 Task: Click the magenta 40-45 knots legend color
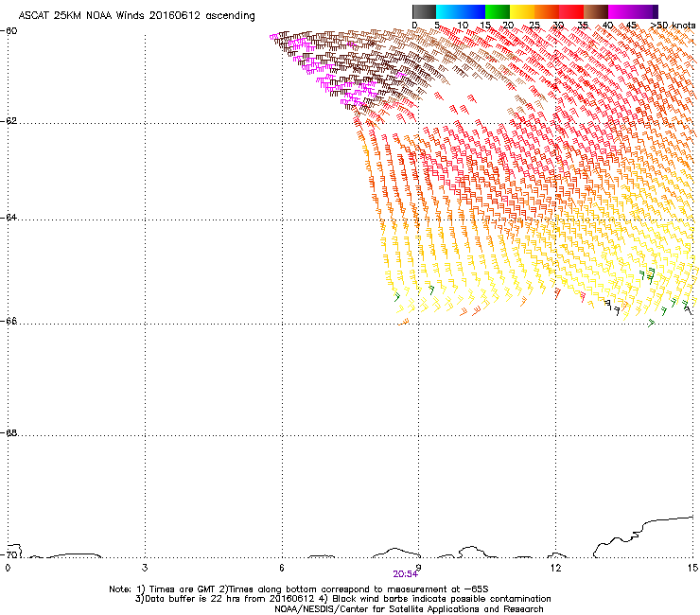coord(621,11)
